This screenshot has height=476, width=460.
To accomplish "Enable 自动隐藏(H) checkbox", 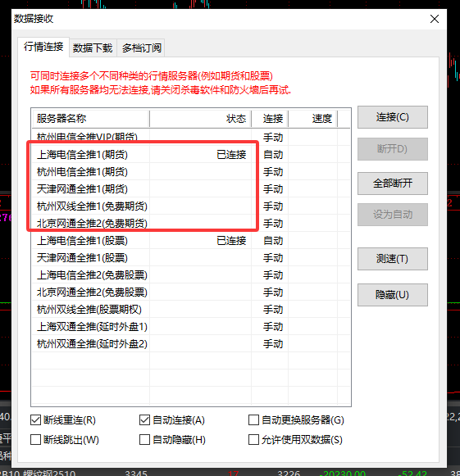I will pyautogui.click(x=172, y=440).
